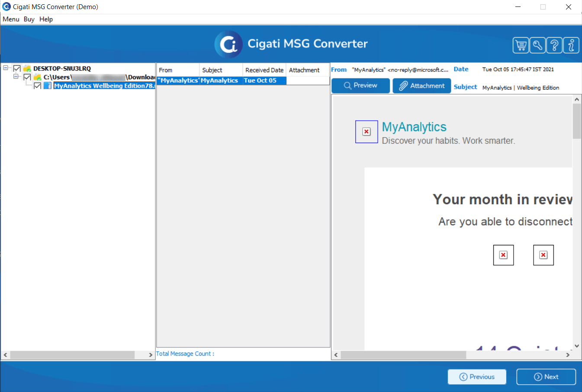Click the preview horizontal scrollbar thumb

(x=403, y=355)
